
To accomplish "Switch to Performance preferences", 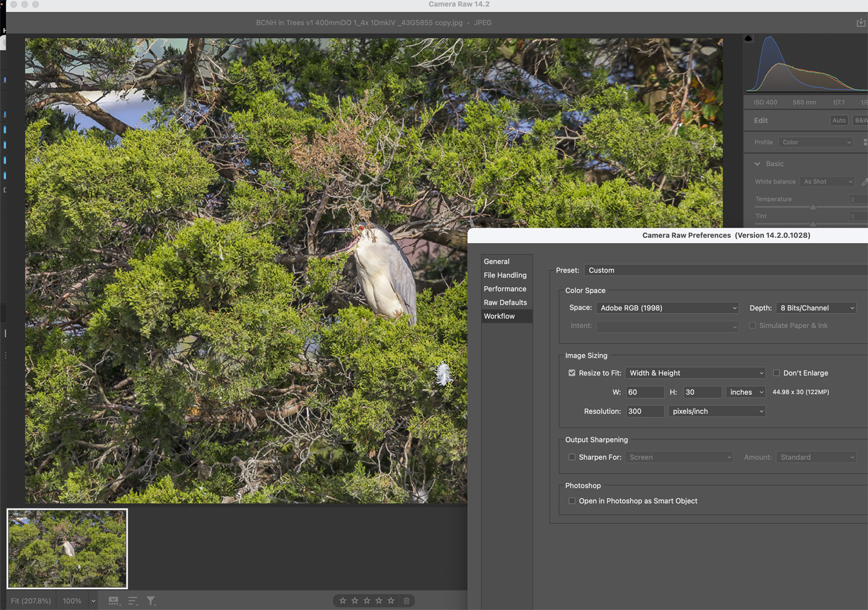I will 505,289.
